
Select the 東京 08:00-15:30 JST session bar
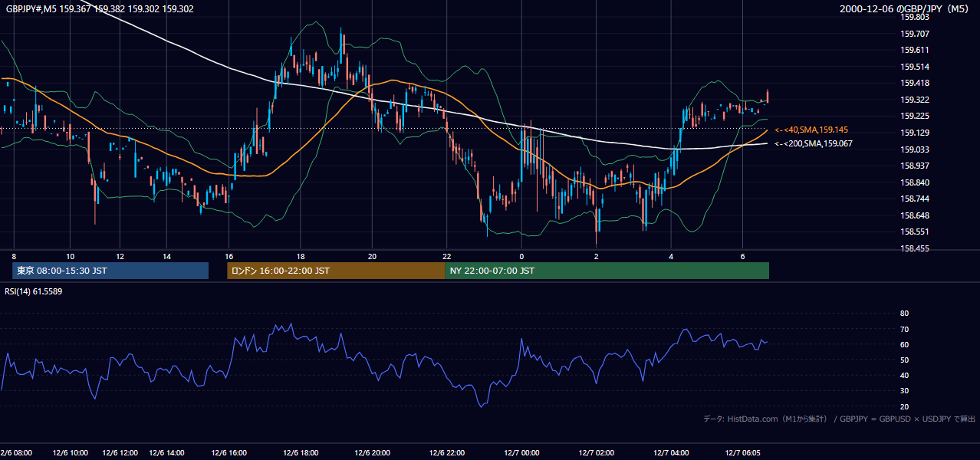click(x=110, y=271)
